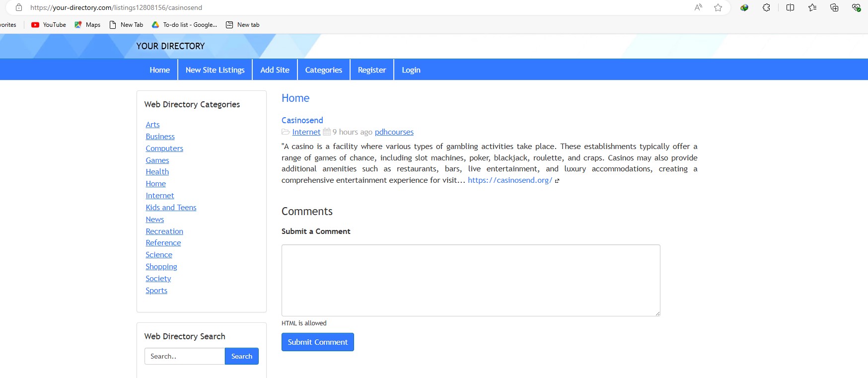The width and height of the screenshot is (868, 378).
Task: Click the folder icon beside Internet
Action: coord(286,132)
